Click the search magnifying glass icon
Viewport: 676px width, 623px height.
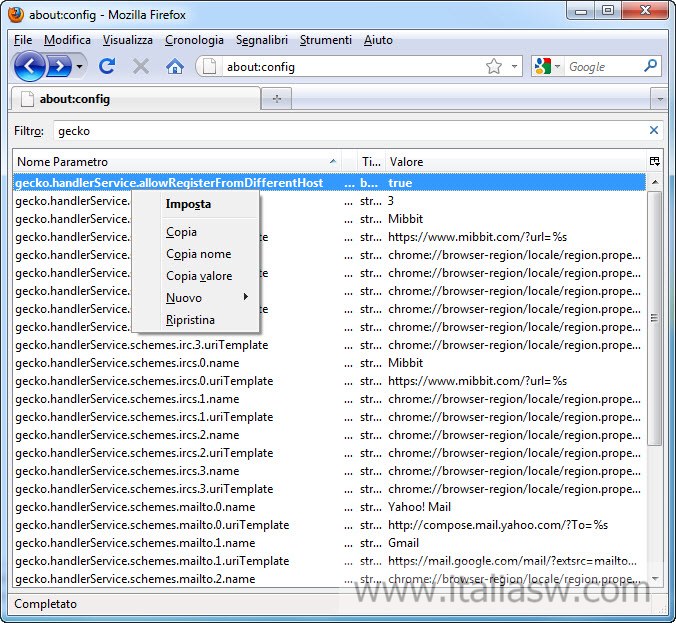[651, 67]
